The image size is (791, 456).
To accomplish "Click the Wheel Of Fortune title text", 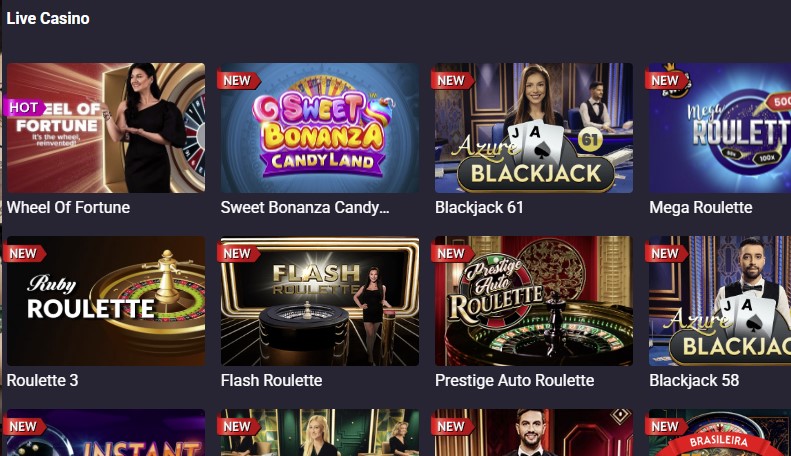I will (x=69, y=207).
